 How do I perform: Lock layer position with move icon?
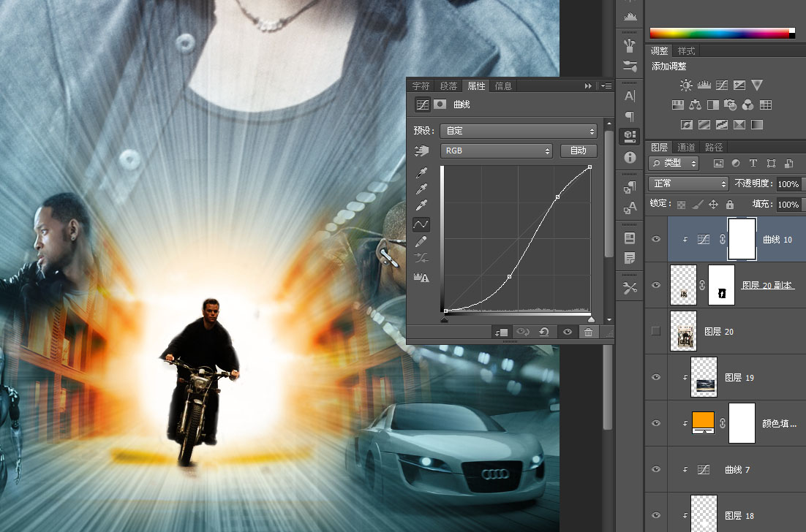coord(713,205)
